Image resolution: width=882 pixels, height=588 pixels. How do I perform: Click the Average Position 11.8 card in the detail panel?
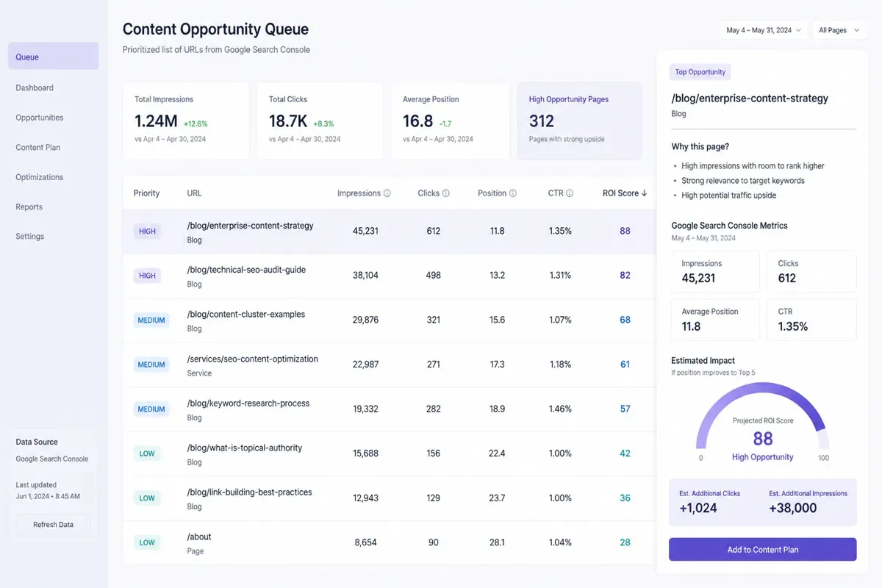715,319
